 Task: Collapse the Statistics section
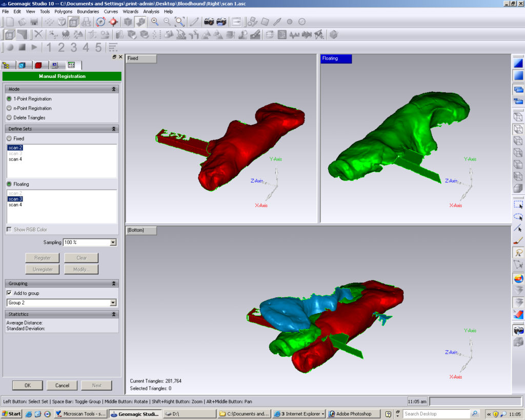[x=114, y=314]
